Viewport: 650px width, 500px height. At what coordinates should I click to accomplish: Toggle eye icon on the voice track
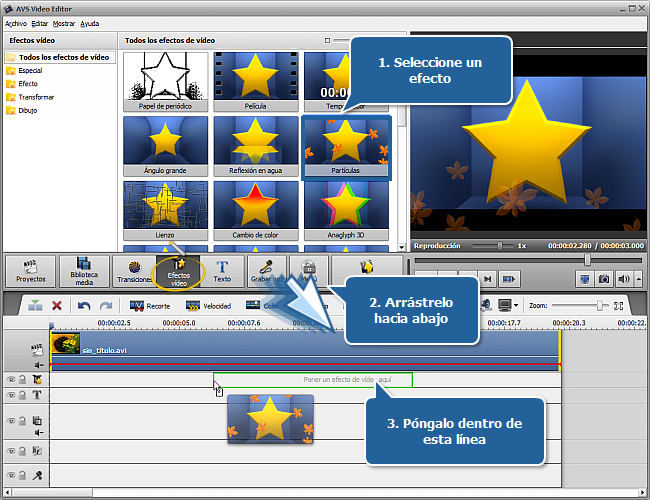(x=11, y=477)
